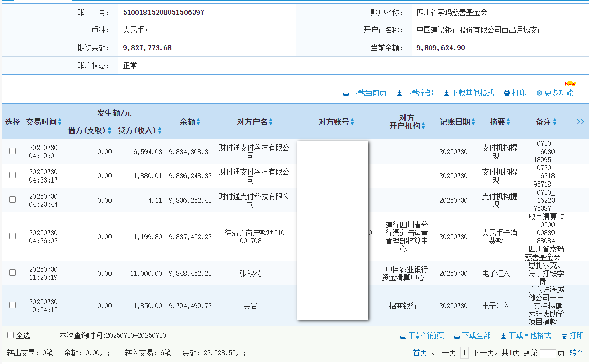
Task: Click 交易时间 column header
Action: [42, 122]
